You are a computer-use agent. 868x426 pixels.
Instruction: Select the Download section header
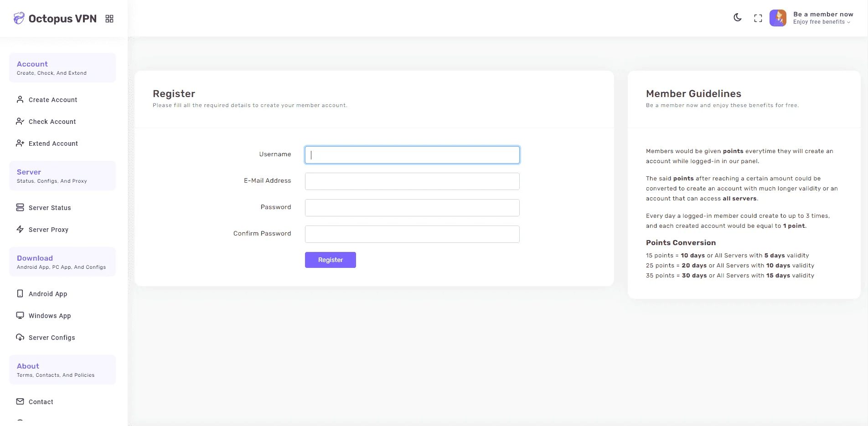62,262
